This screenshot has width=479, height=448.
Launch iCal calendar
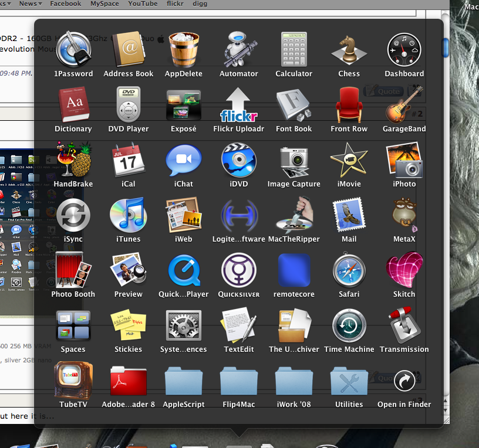click(x=129, y=159)
